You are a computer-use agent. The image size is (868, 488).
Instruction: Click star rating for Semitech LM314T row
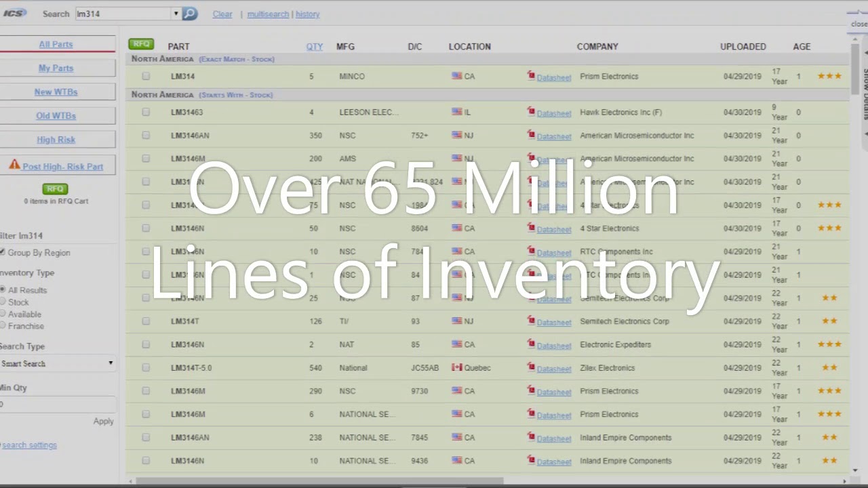click(x=829, y=321)
